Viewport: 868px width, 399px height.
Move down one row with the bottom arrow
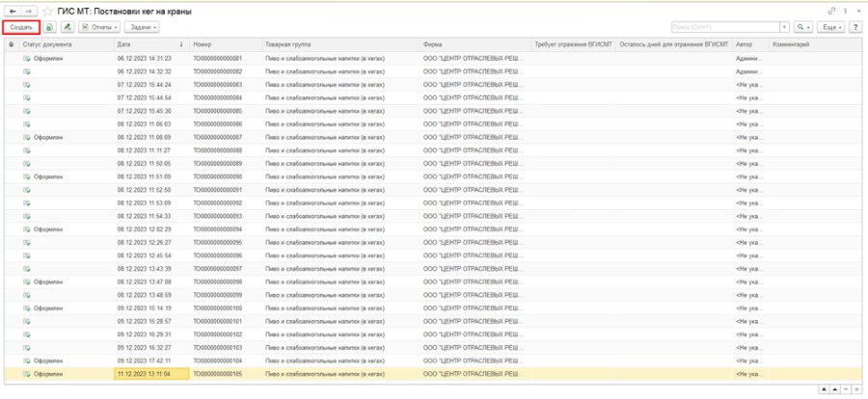pyautogui.click(x=845, y=389)
